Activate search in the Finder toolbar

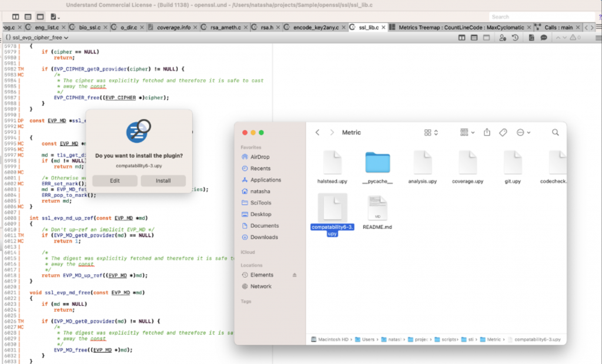coord(554,133)
